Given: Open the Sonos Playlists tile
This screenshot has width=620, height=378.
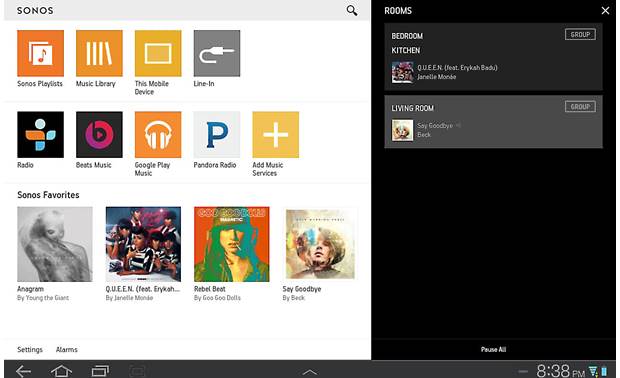Looking at the screenshot, I should (40, 53).
